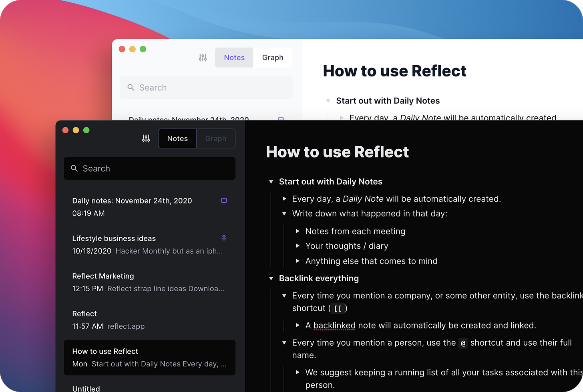Click search magnifier icon in dark window
Image resolution: width=583 pixels, height=392 pixels.
pos(74,168)
